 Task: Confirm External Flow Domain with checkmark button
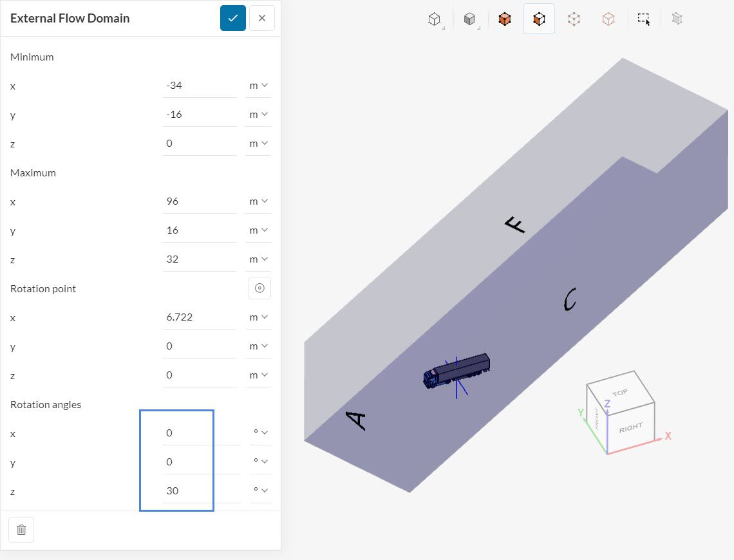coord(233,18)
